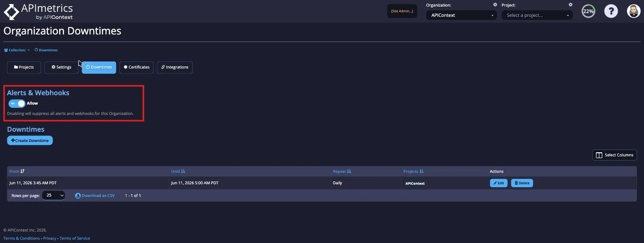The height and width of the screenshot is (243, 644).
Task: Open the Integrations tab
Action: pos(175,67)
